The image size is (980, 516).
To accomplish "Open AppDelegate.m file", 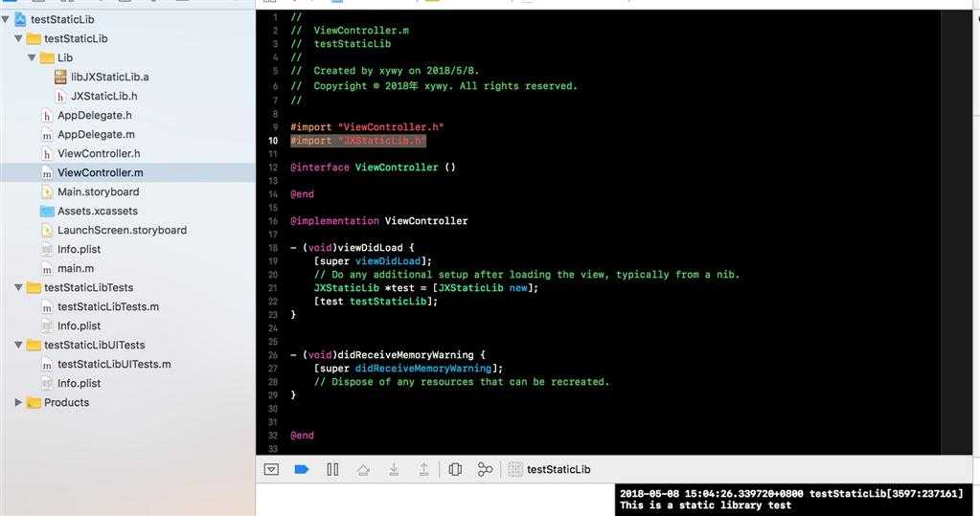I will [x=96, y=135].
